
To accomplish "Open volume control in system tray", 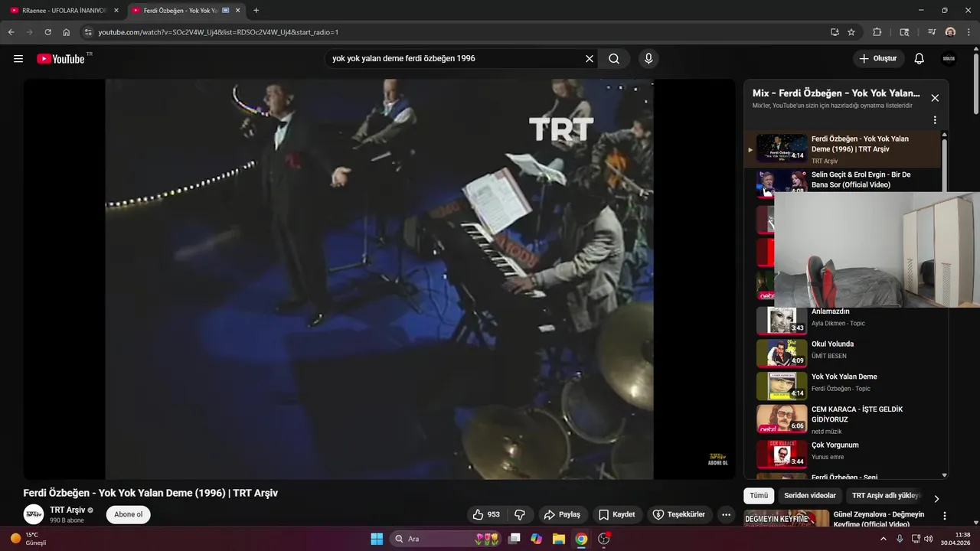I will tap(929, 539).
